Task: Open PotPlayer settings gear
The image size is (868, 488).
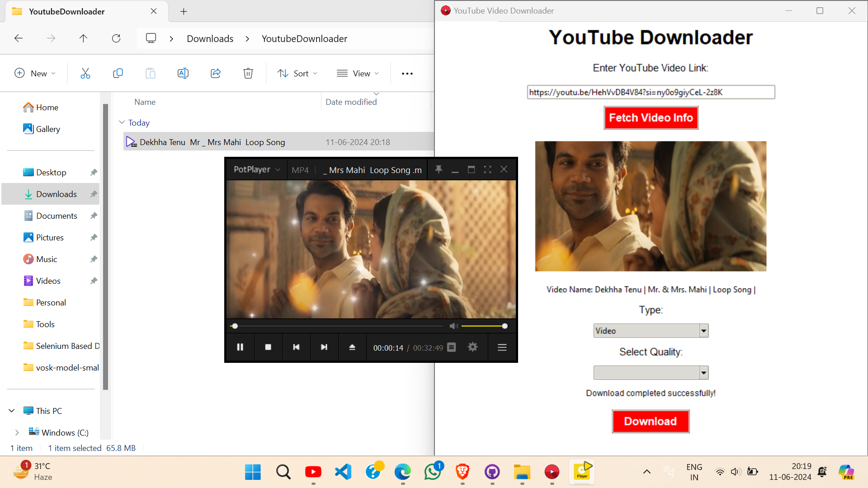Action: click(x=472, y=347)
